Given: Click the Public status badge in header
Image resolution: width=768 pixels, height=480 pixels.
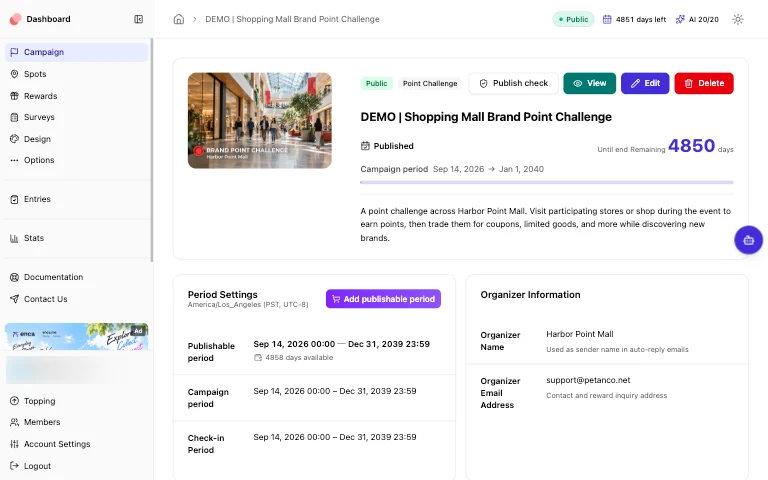Looking at the screenshot, I should pos(573,19).
